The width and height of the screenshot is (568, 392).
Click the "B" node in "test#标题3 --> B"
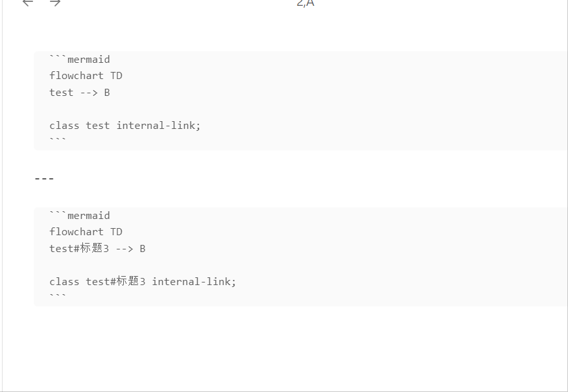pos(143,249)
